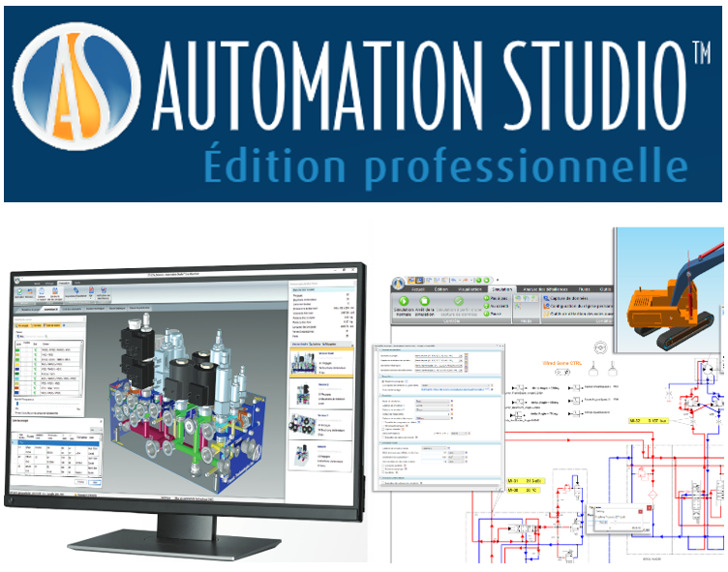Click the redo arrow in the quick access toolbar
728x572 pixels.
coord(465,280)
